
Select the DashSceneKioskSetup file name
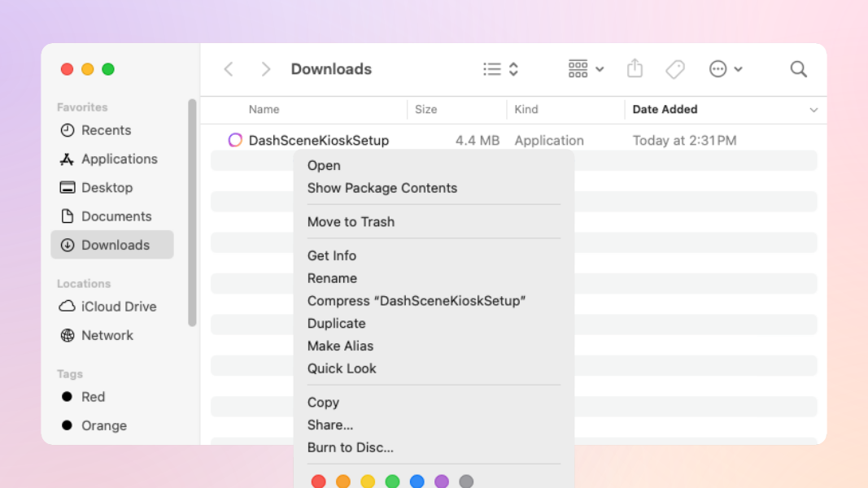pyautogui.click(x=318, y=141)
